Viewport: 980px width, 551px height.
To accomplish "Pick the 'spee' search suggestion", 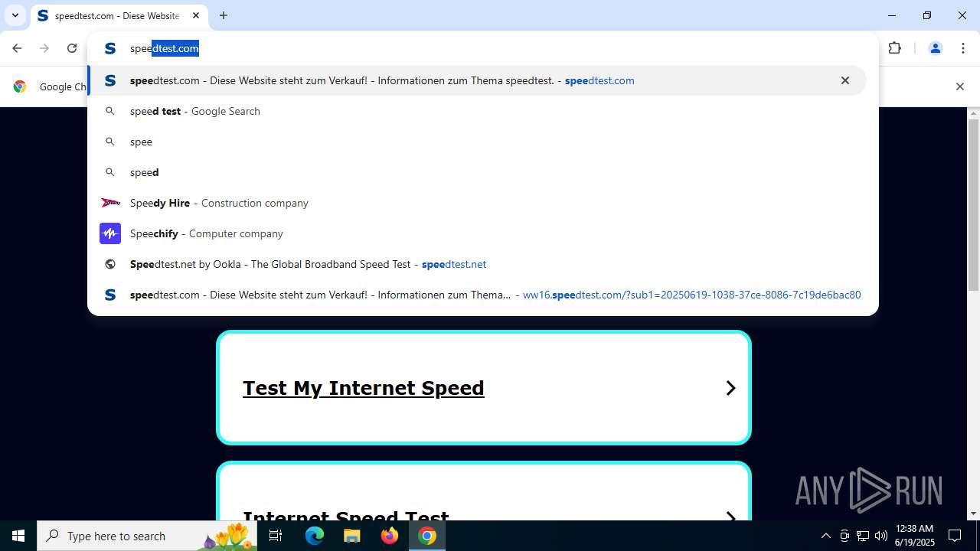I will [x=476, y=142].
